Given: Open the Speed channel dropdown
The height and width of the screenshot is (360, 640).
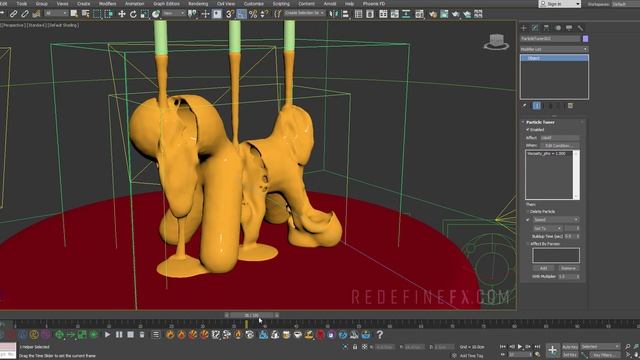Looking at the screenshot, I should (x=556, y=220).
